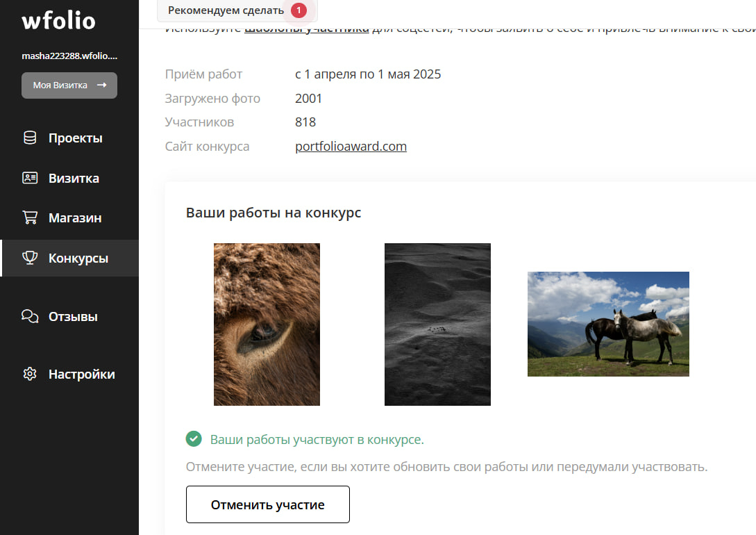Screen dimensions: 756x535
Task: Select the Конкурсы menu item
Action: point(69,258)
